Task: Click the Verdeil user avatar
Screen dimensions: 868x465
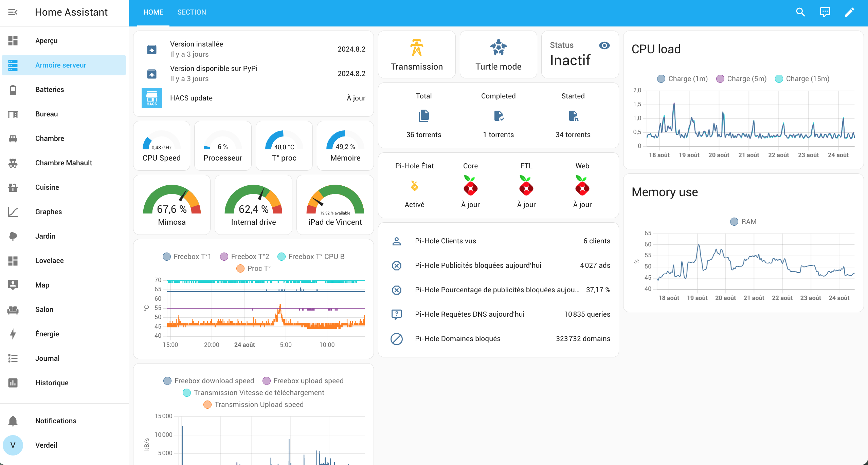Action: [13, 445]
